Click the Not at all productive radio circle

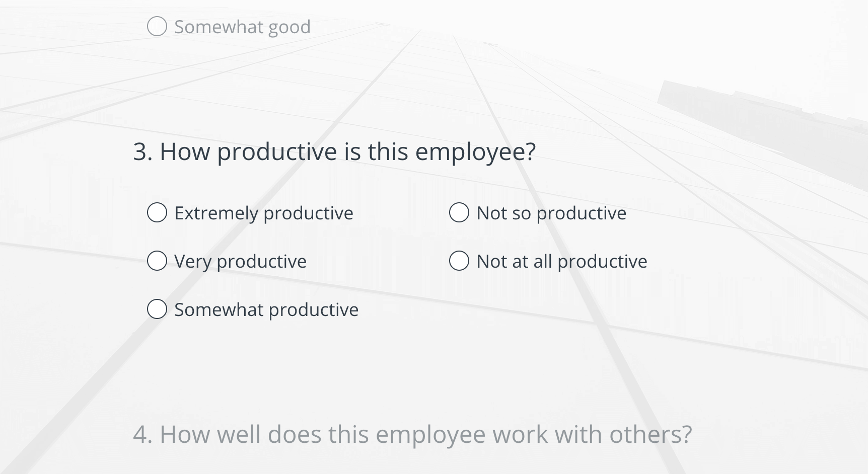pos(459,261)
